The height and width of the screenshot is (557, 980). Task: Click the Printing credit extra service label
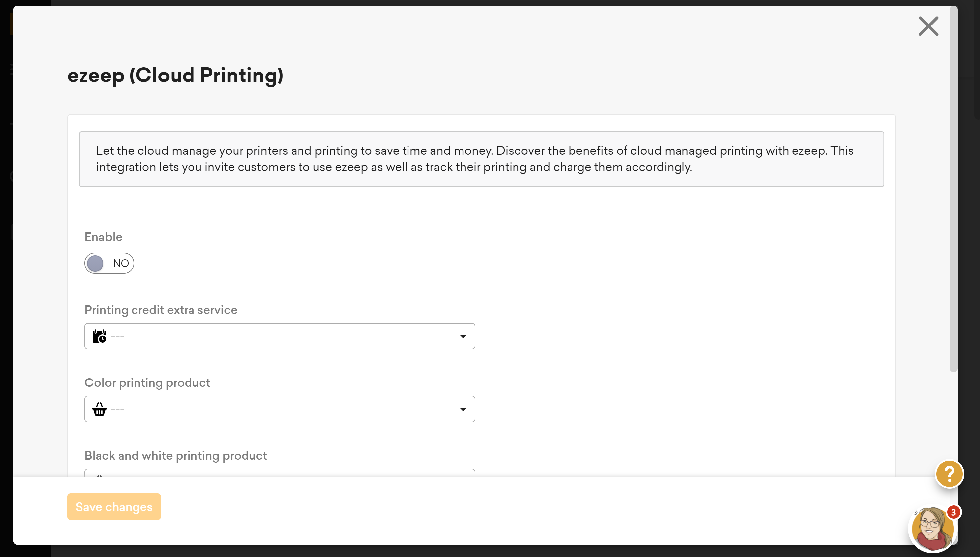tap(161, 310)
